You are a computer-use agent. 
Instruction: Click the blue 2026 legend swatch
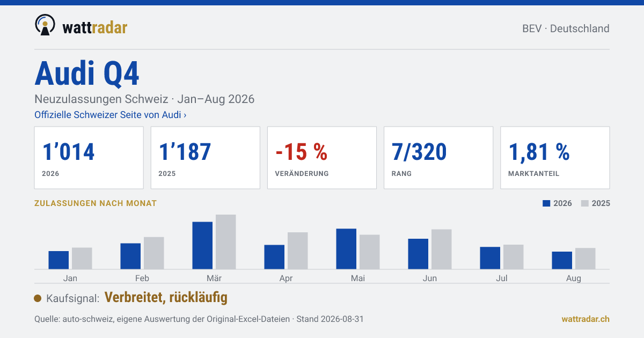(547, 203)
